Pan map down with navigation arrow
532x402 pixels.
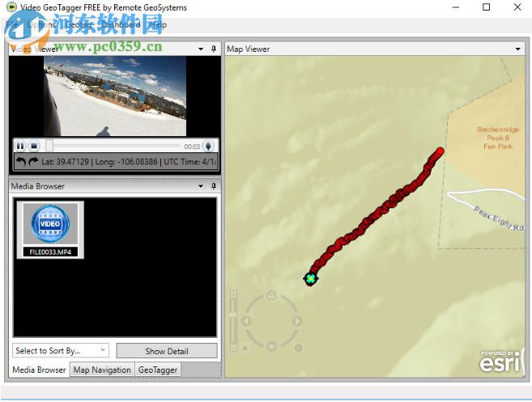click(x=271, y=346)
